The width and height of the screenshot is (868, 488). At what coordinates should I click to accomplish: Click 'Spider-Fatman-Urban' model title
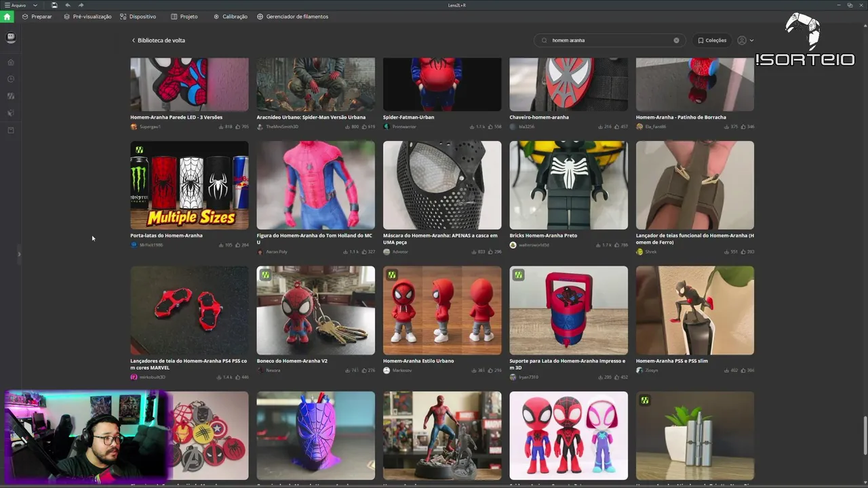408,117
